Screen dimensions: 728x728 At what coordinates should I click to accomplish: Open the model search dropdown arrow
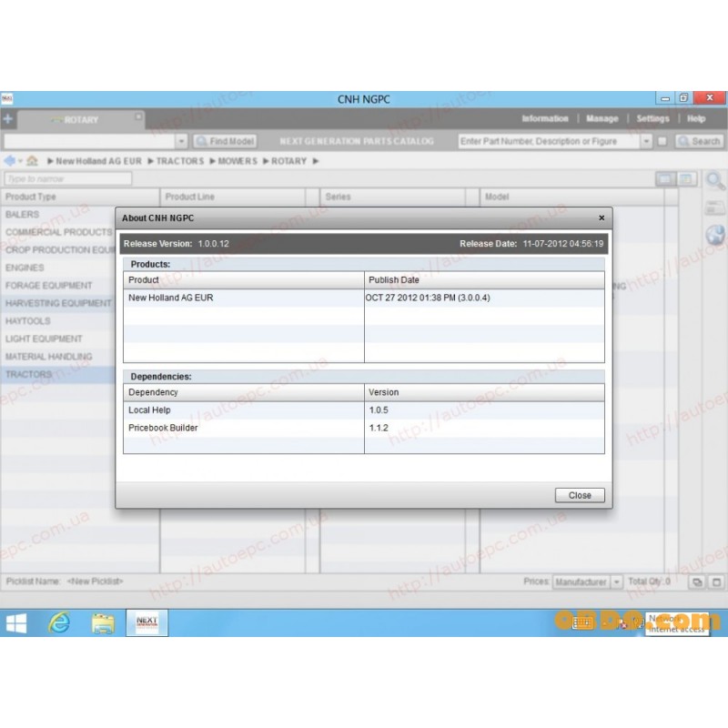(x=181, y=141)
